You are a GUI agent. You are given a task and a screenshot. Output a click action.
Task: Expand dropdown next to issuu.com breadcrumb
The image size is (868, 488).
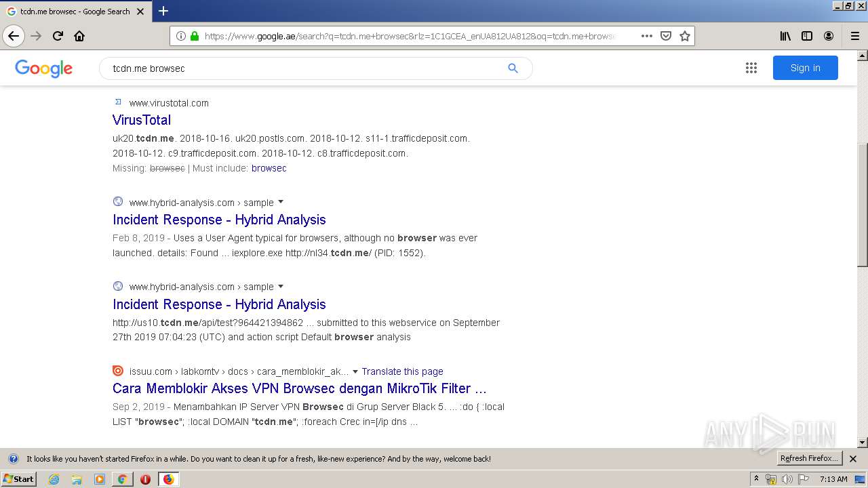pyautogui.click(x=355, y=371)
